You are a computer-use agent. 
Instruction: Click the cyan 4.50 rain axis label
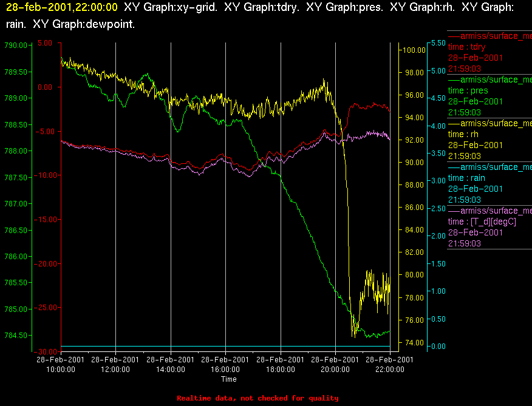click(x=438, y=98)
